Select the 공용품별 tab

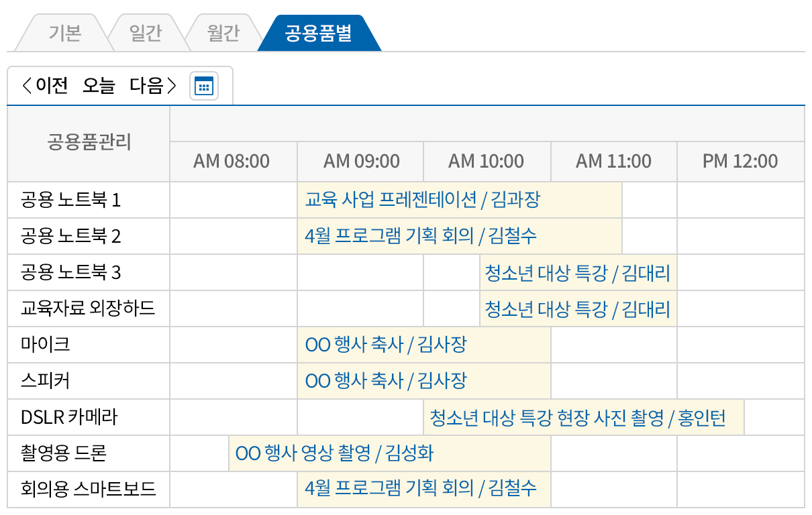pyautogui.click(x=318, y=34)
